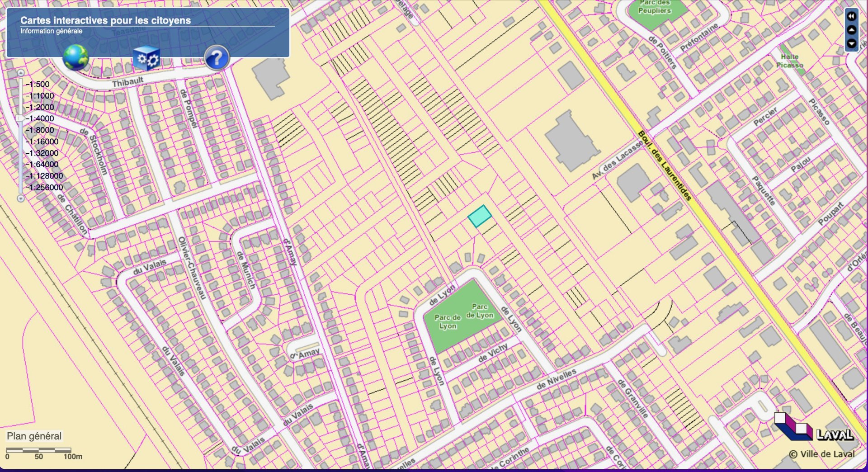This screenshot has width=868, height=472.
Task: Click the 'Cartes interactives pour les citoyens' title
Action: click(105, 20)
